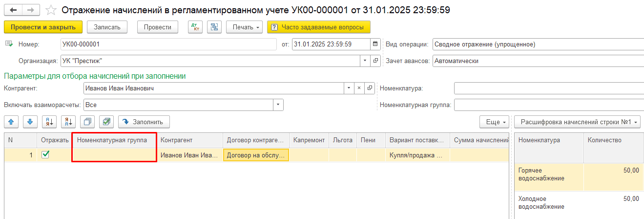Click the Номенклатурная группа filter field

(x=549, y=105)
